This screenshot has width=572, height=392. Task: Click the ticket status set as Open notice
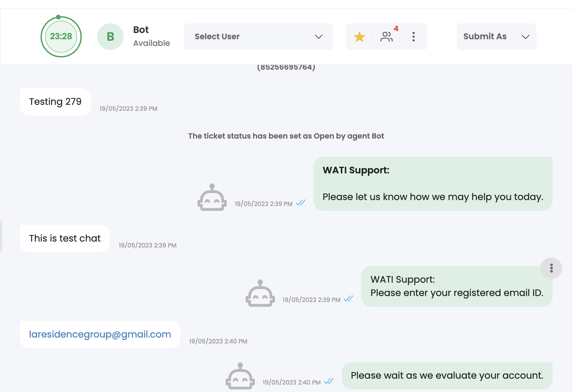(x=286, y=136)
